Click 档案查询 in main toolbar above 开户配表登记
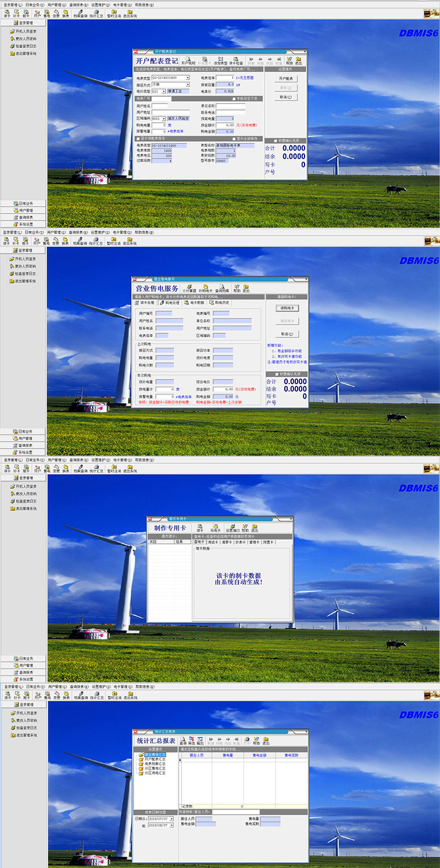The width and height of the screenshot is (440, 868). coord(80,14)
